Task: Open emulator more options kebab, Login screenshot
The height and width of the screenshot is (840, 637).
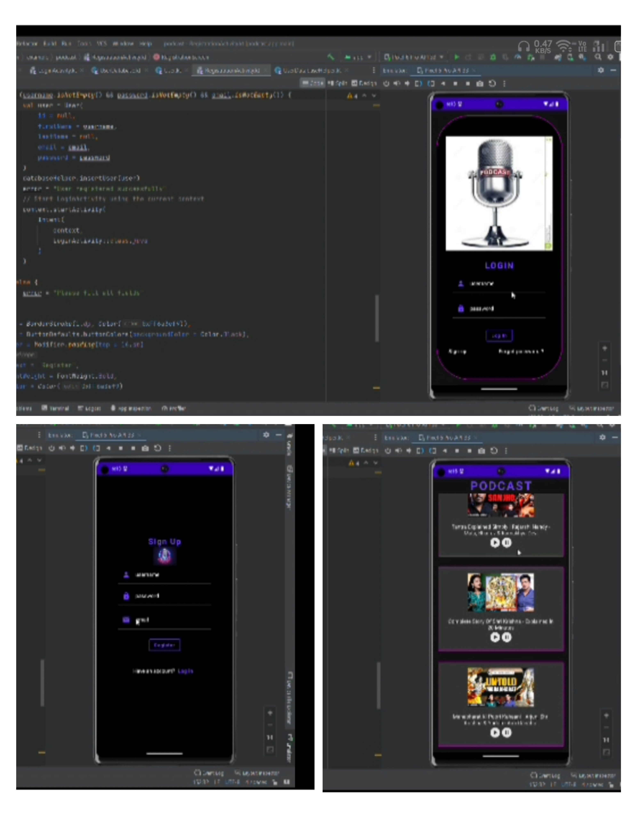Action: pos(505,83)
